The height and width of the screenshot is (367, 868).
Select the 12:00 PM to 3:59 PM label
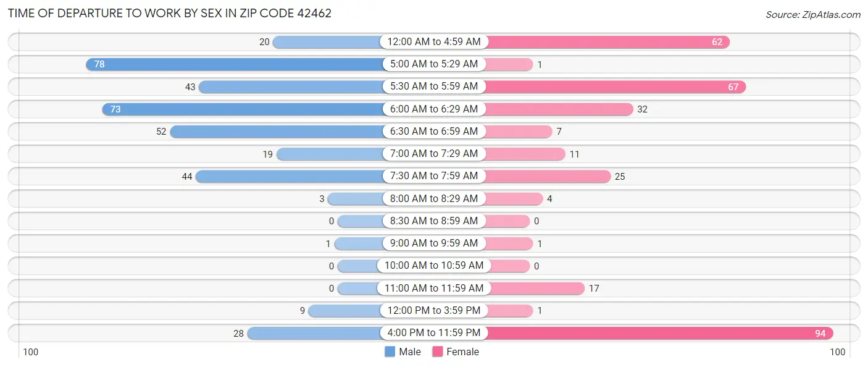pyautogui.click(x=434, y=311)
